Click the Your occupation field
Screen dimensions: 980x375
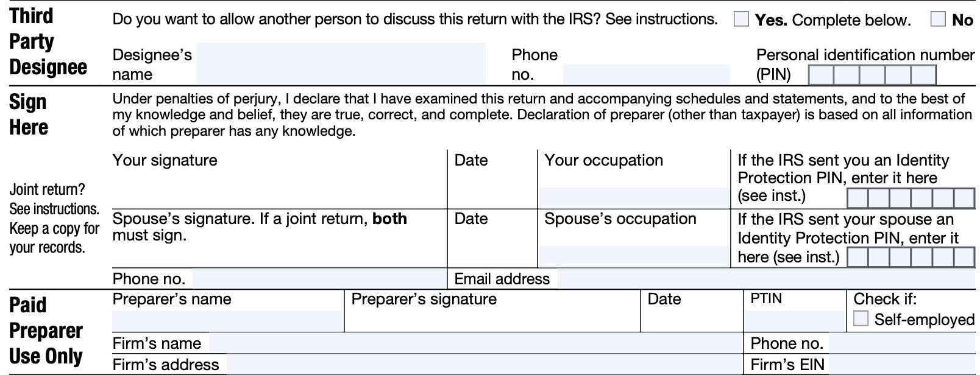pyautogui.click(x=633, y=198)
